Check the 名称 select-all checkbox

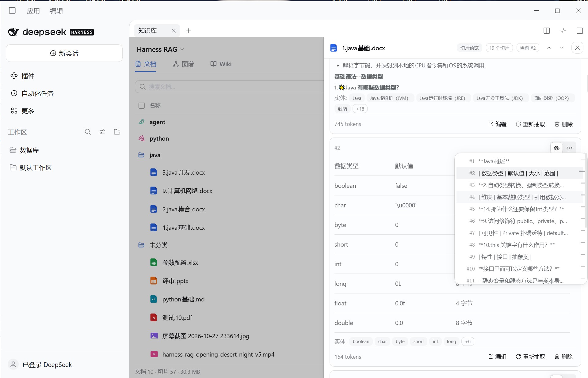point(142,105)
